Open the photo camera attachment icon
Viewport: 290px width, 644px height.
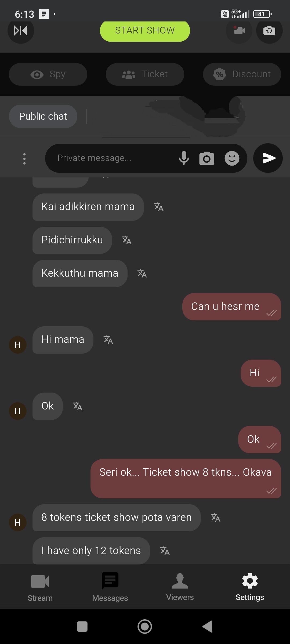point(207,158)
